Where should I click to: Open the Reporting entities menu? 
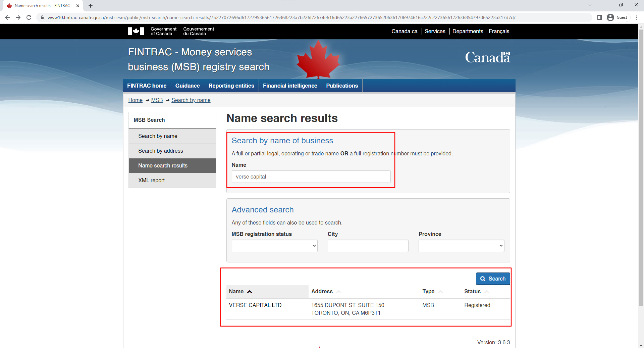click(x=231, y=86)
